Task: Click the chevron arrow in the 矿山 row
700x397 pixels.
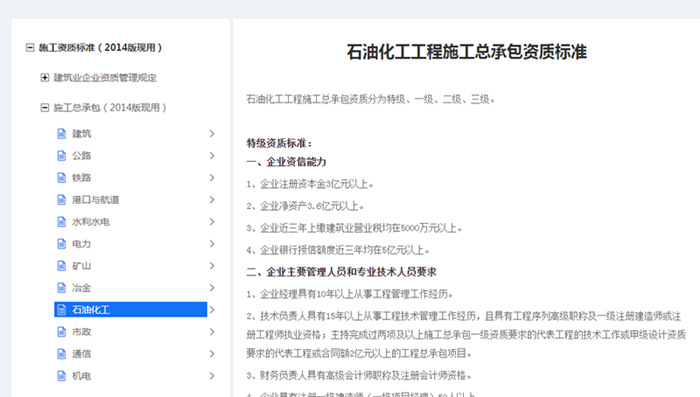Action: click(212, 266)
